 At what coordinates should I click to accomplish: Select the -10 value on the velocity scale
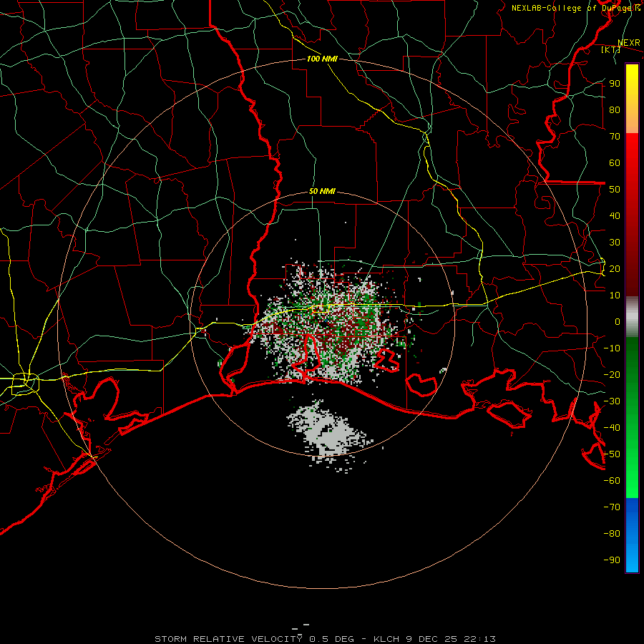point(612,348)
